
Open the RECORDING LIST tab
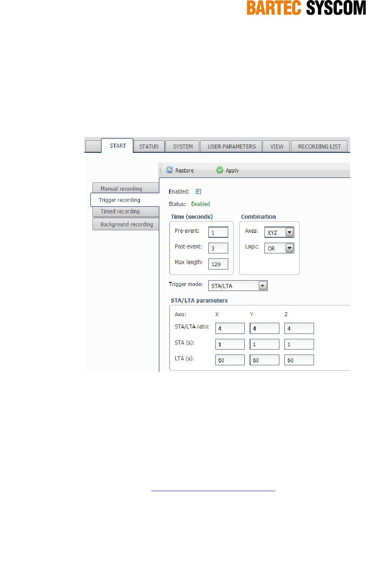(x=319, y=147)
